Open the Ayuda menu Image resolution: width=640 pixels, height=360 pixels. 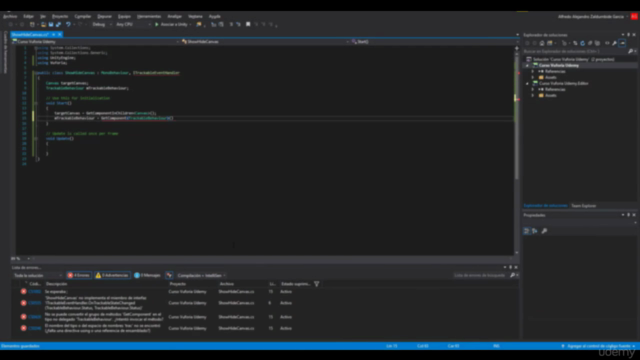215,16
